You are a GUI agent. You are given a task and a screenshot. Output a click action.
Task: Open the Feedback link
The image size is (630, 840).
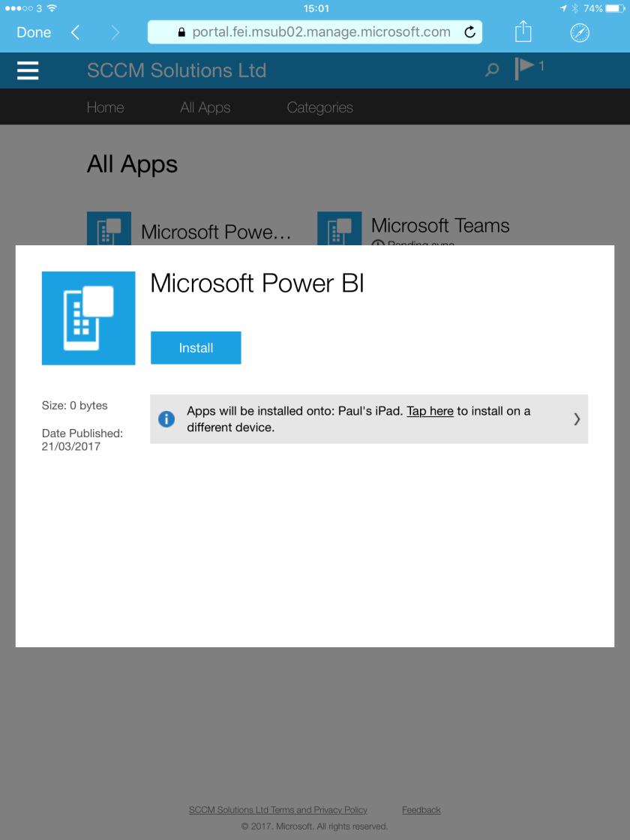(421, 810)
